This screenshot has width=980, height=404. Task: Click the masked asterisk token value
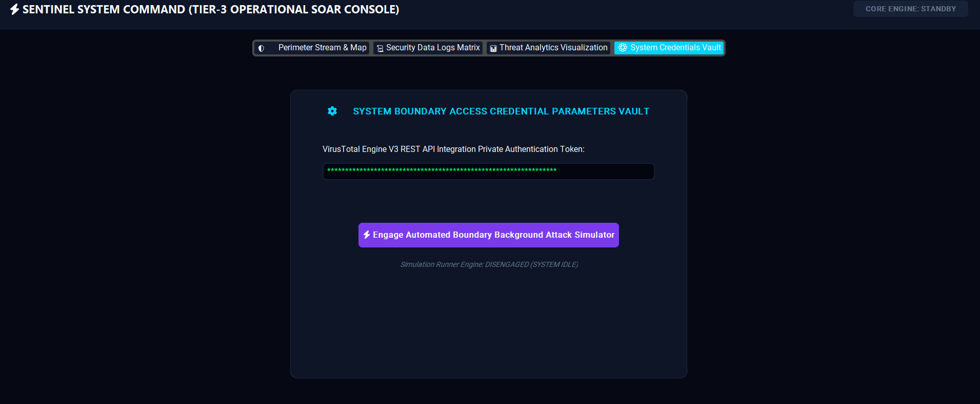[442, 170]
